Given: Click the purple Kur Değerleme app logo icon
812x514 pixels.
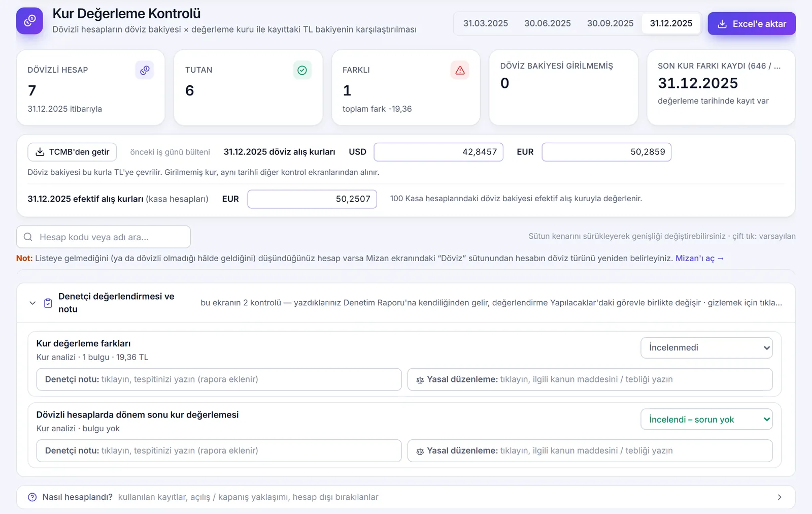Looking at the screenshot, I should [29, 21].
